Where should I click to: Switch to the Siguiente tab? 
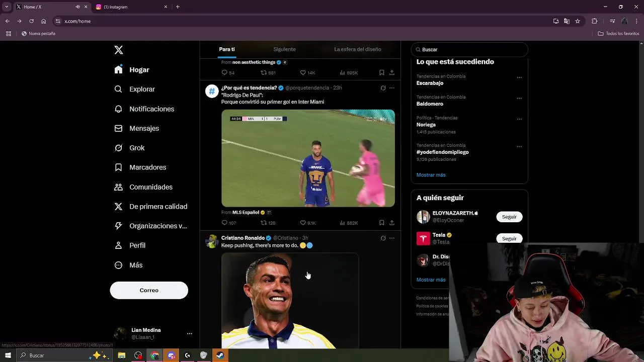pyautogui.click(x=284, y=49)
